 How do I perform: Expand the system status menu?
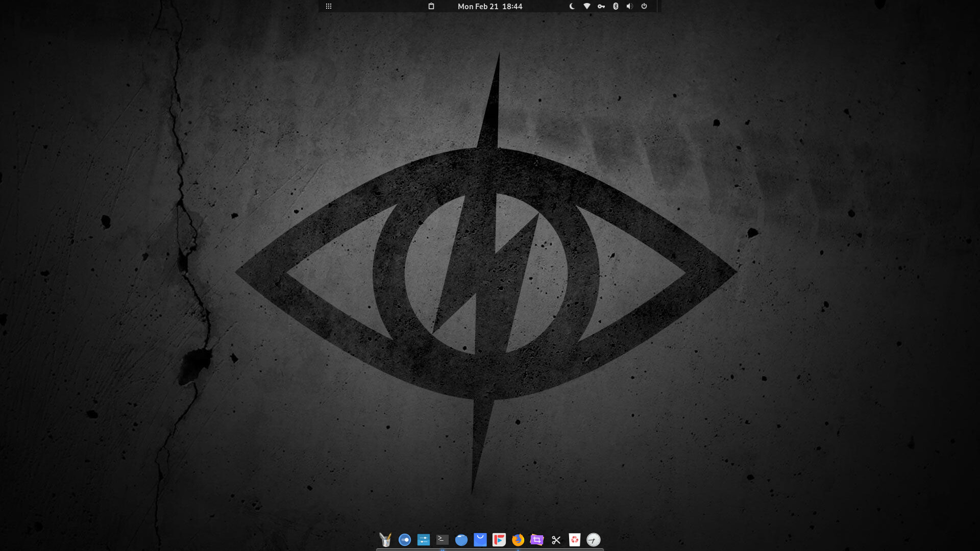(x=643, y=6)
